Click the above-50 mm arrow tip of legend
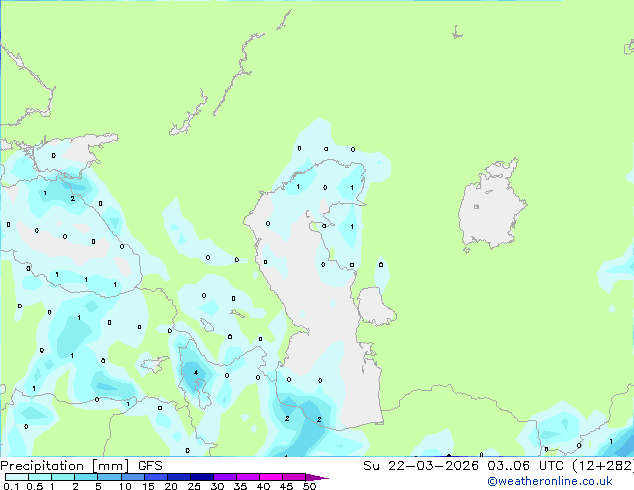The width and height of the screenshot is (634, 490). click(317, 478)
